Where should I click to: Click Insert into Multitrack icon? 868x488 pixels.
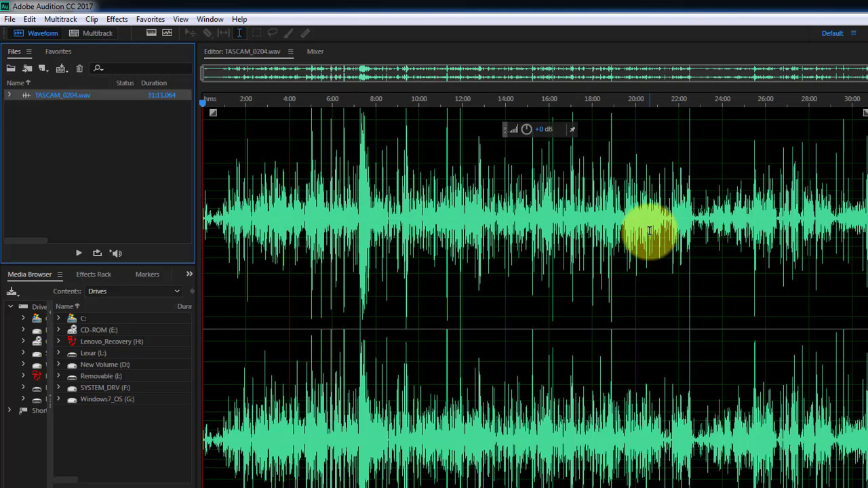click(x=62, y=68)
